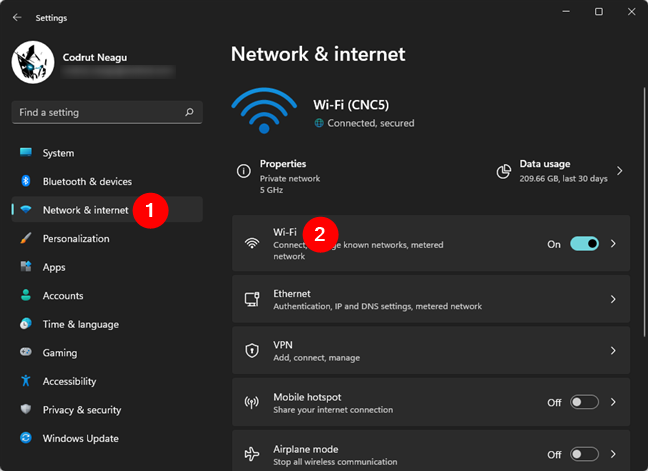
Task: Enable the Mobile hotspot toggle
Action: click(584, 402)
